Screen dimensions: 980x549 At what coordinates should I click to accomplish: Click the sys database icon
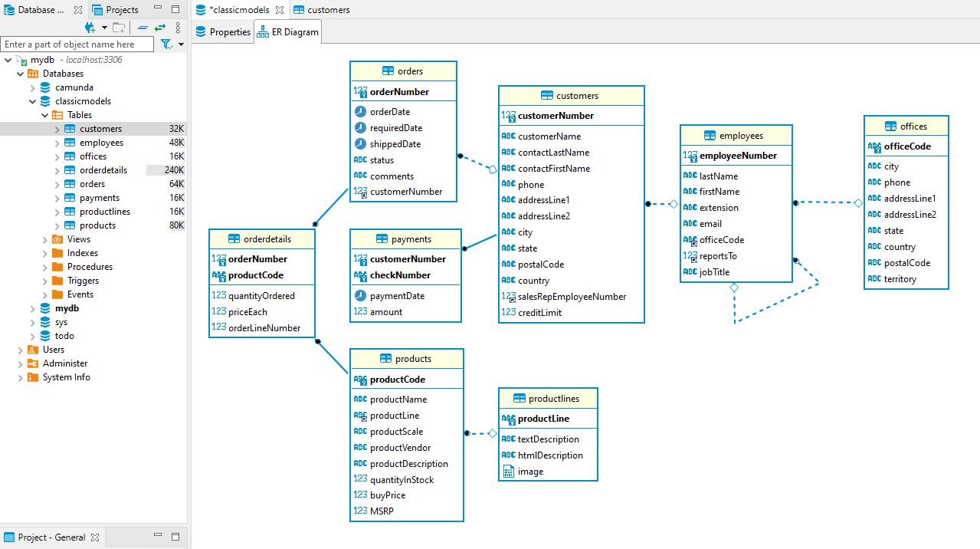(45, 322)
